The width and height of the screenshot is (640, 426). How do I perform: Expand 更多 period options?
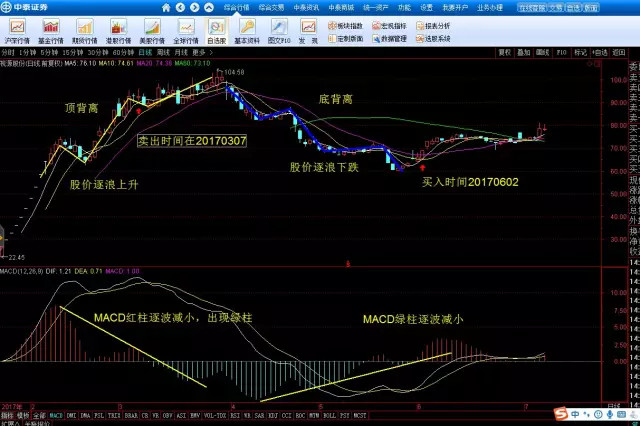[202, 52]
